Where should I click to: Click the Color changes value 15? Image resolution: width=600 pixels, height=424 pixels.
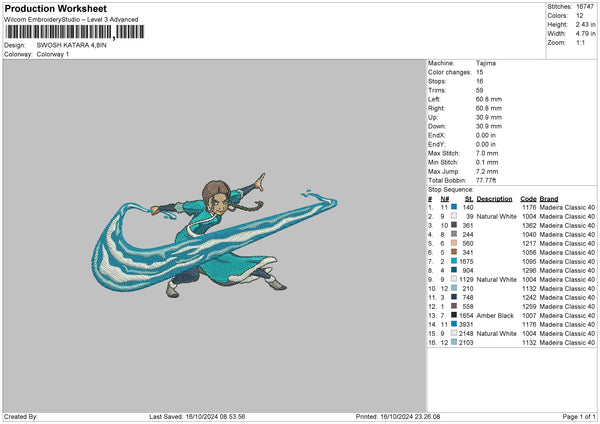(x=479, y=72)
